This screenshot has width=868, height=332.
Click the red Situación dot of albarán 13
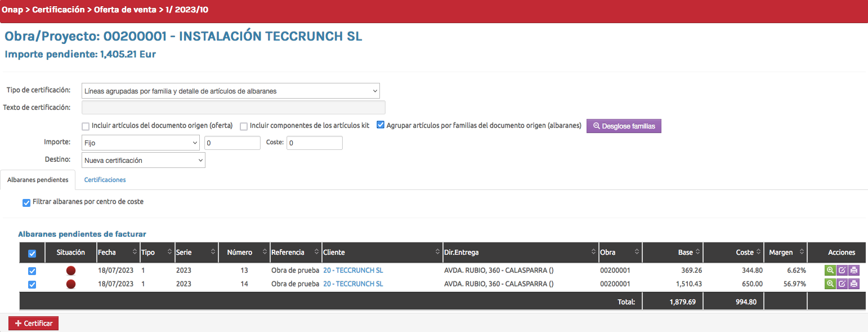71,271
